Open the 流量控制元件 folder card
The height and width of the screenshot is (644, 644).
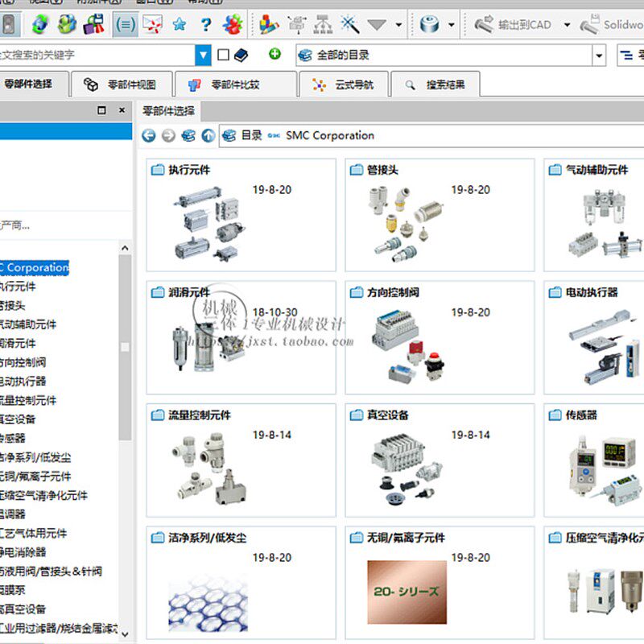tap(241, 460)
